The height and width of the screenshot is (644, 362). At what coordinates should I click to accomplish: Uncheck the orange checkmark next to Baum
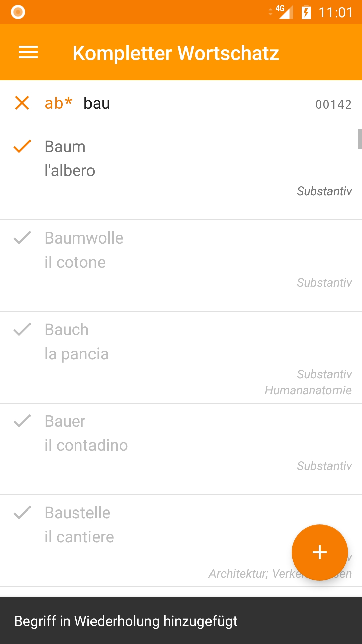[22, 147]
